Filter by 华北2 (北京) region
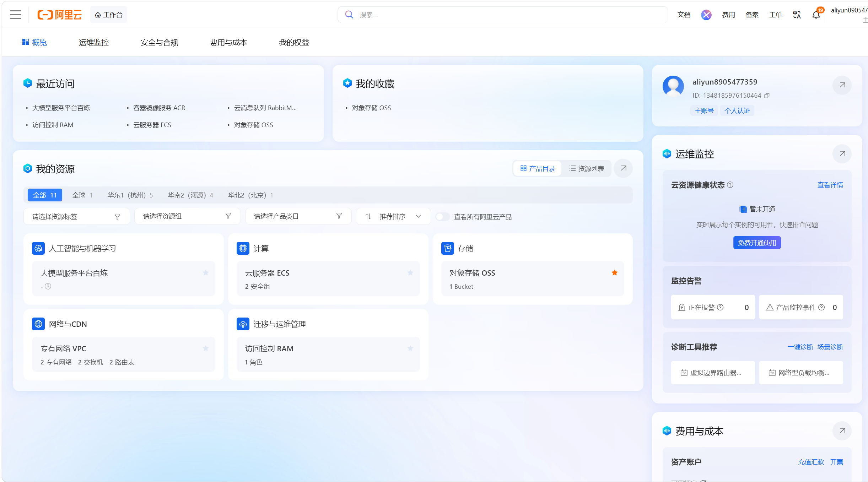Viewport: 868px width, 482px height. [x=250, y=195]
